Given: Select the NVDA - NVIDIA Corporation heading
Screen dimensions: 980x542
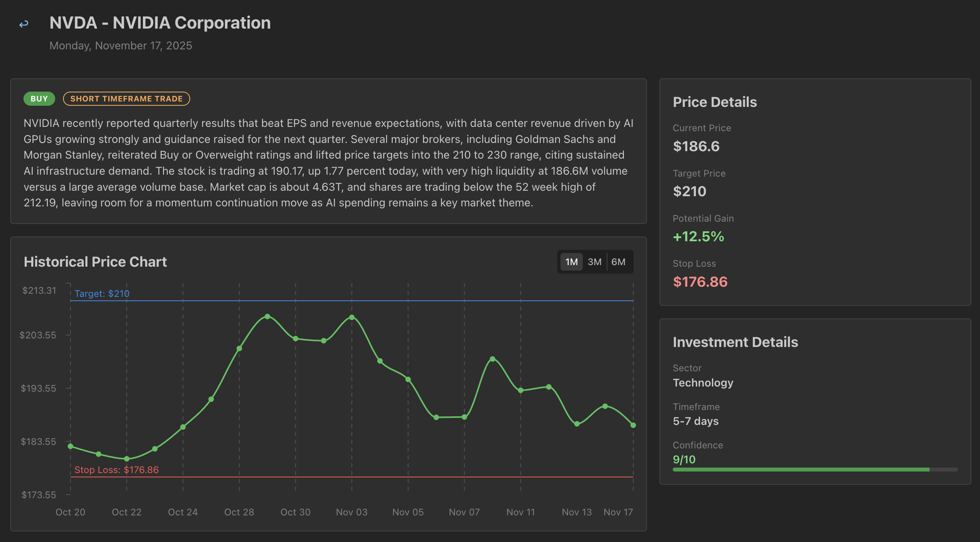Looking at the screenshot, I should [x=160, y=23].
